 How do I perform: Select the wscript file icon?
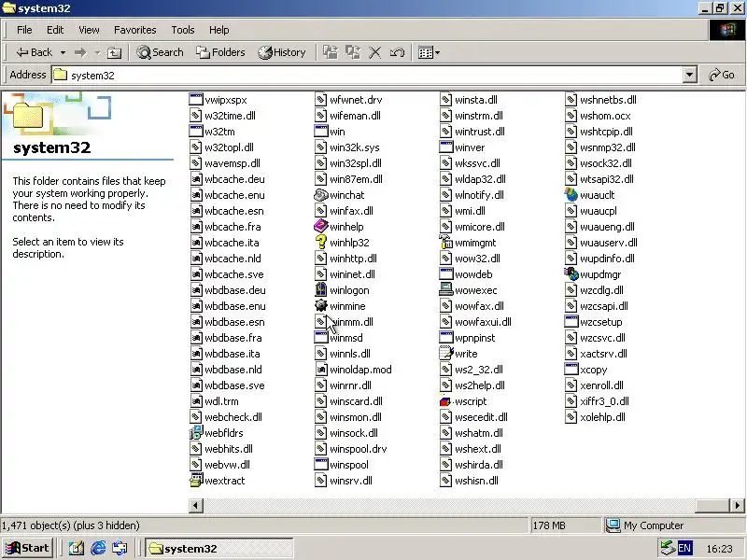tap(446, 401)
